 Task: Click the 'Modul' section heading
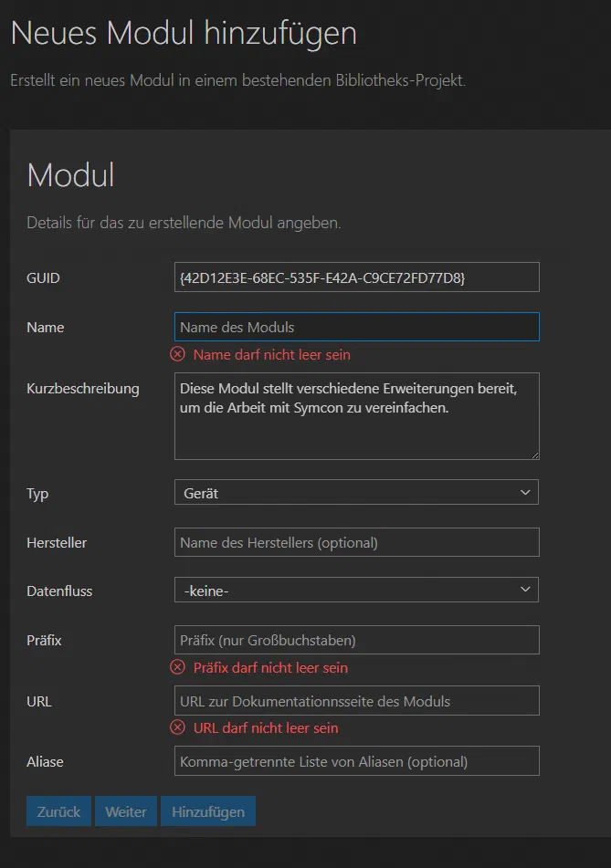[70, 175]
